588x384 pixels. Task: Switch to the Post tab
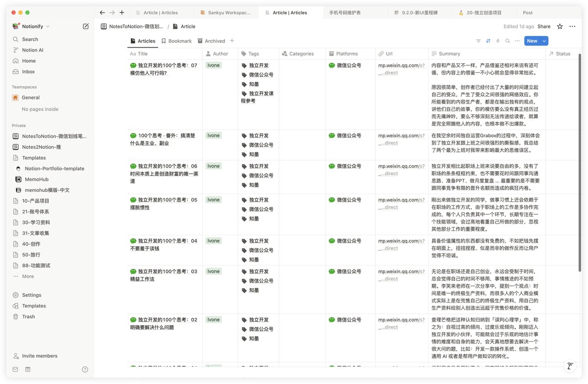528,13
